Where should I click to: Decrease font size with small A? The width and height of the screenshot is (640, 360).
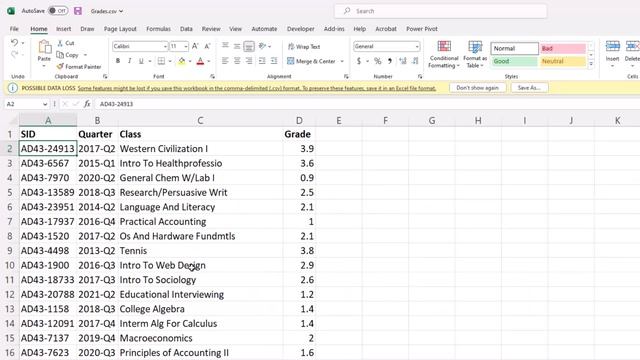coord(207,47)
